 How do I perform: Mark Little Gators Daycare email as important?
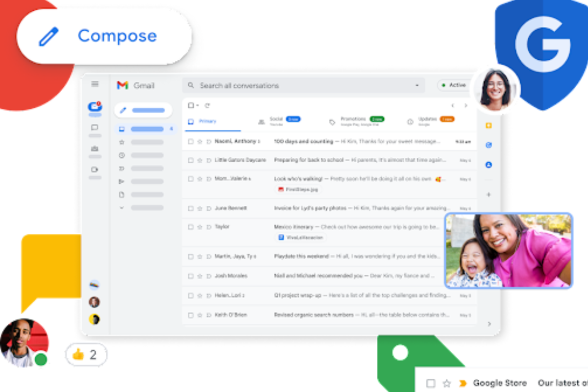pyautogui.click(x=209, y=160)
